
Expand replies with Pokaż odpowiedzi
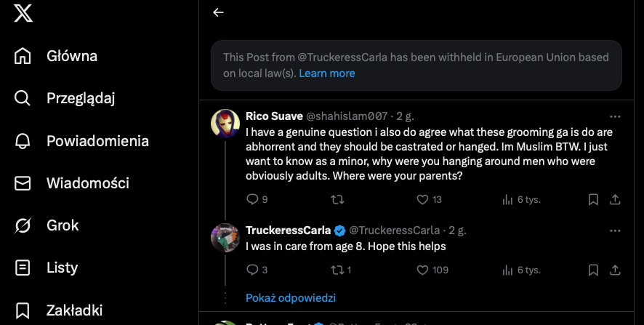point(291,297)
